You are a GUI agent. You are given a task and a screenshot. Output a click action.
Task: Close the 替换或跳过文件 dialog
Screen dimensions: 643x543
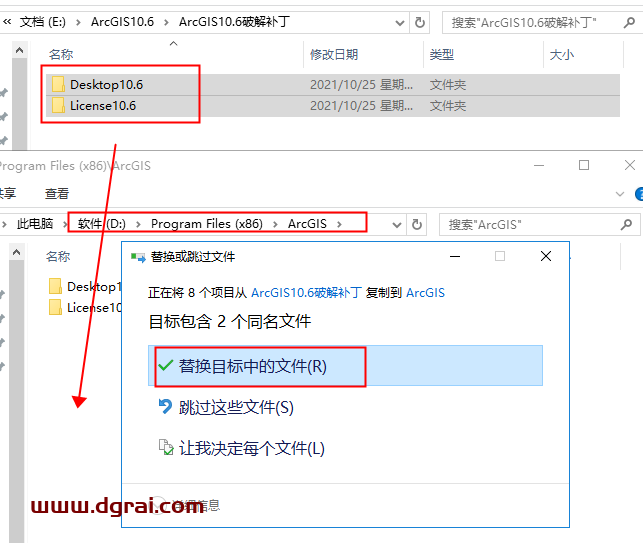(546, 256)
